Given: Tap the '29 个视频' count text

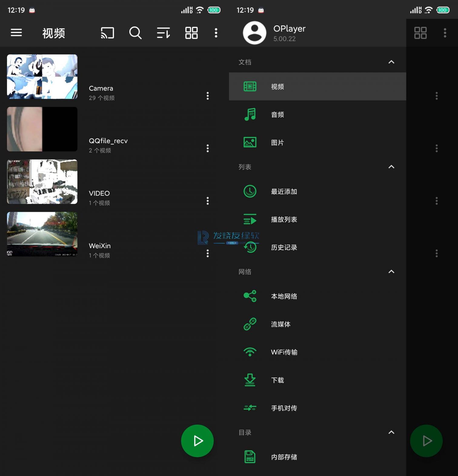Looking at the screenshot, I should pos(102,98).
